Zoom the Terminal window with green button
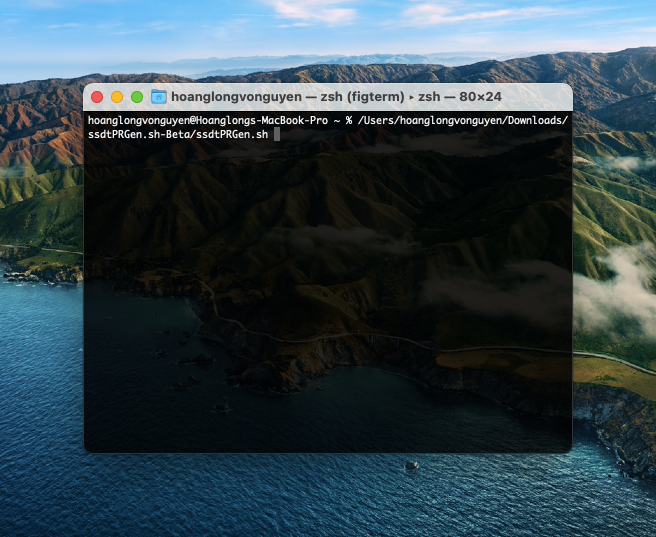The height and width of the screenshot is (537, 656). tap(137, 97)
